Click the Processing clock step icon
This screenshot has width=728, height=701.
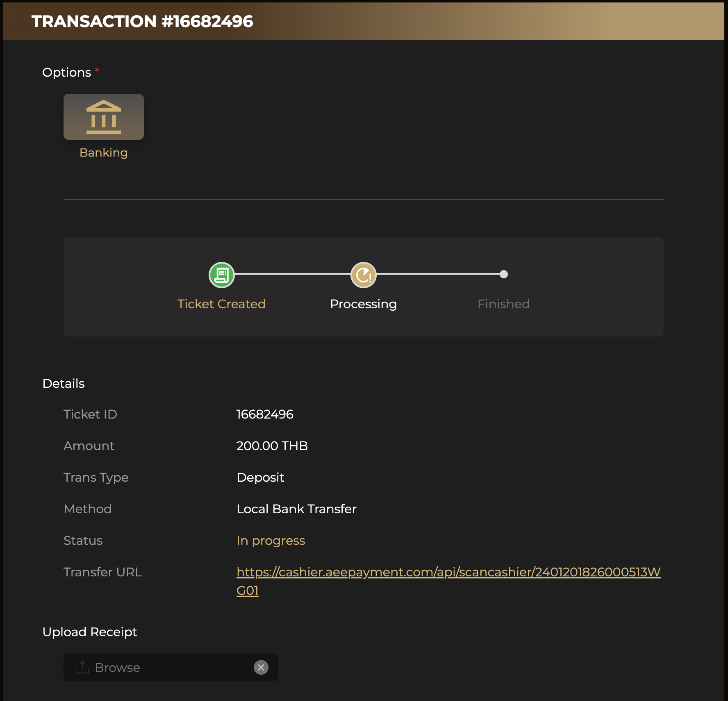364,275
